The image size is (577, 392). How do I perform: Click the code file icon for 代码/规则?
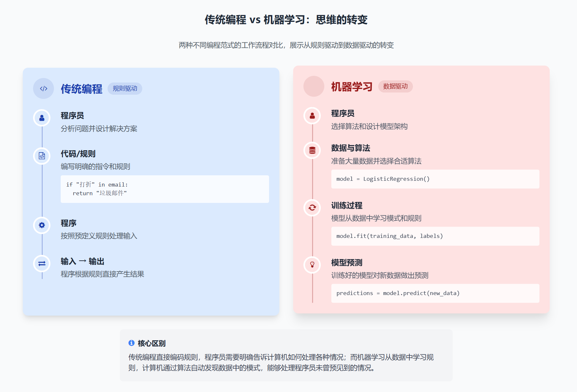(x=42, y=156)
